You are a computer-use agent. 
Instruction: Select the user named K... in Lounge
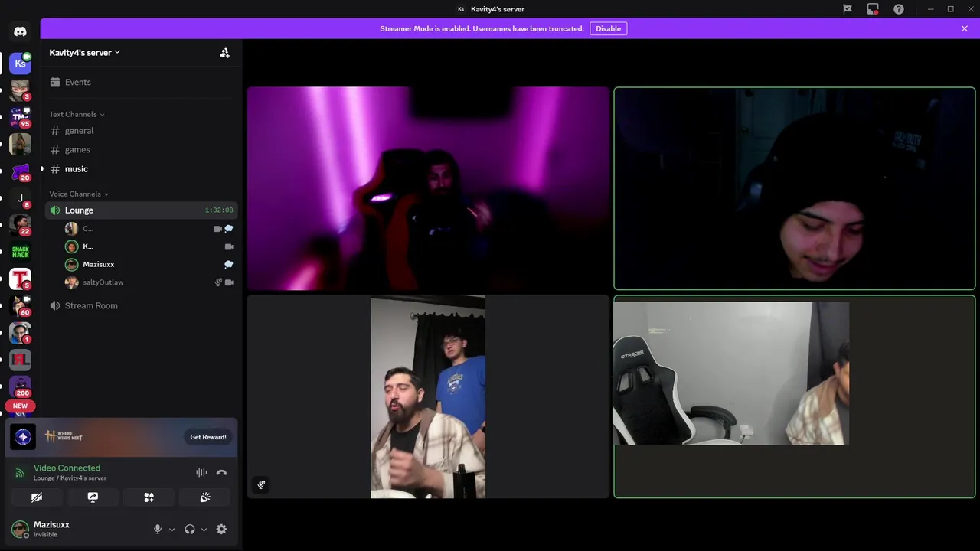coord(149,246)
